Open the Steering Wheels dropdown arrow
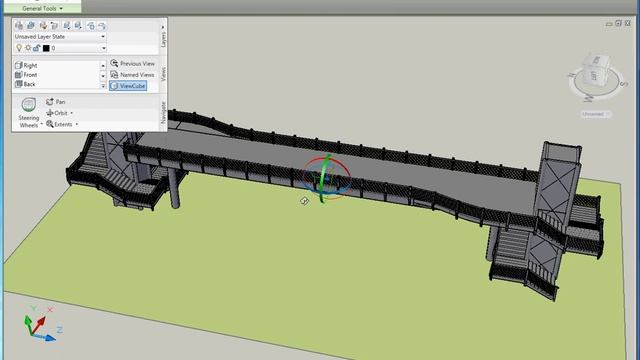The width and height of the screenshot is (640, 360). click(x=42, y=124)
